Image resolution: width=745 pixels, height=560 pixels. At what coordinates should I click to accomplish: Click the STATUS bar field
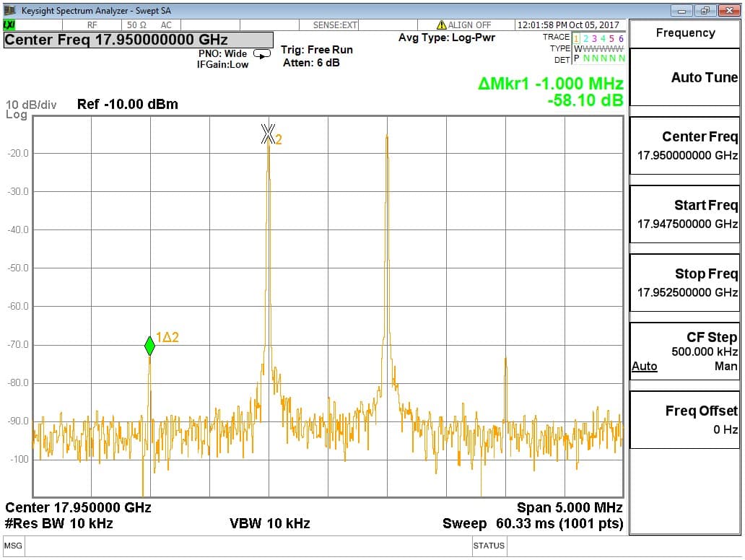(x=489, y=546)
